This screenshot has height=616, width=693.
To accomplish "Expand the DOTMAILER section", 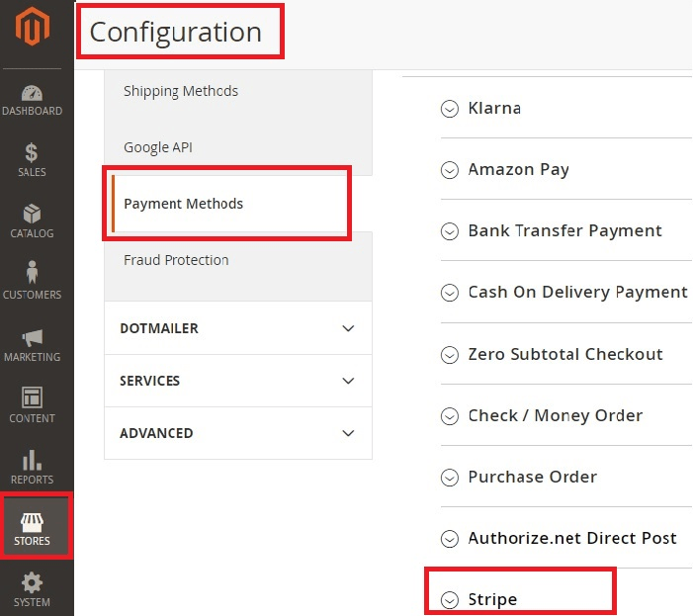I will coord(237,328).
